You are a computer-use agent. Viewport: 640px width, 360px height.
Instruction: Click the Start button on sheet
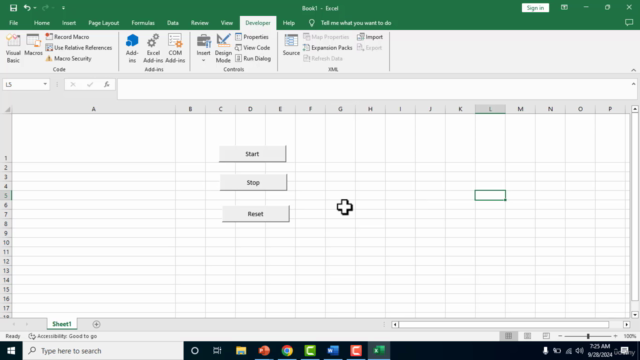pyautogui.click(x=252, y=154)
